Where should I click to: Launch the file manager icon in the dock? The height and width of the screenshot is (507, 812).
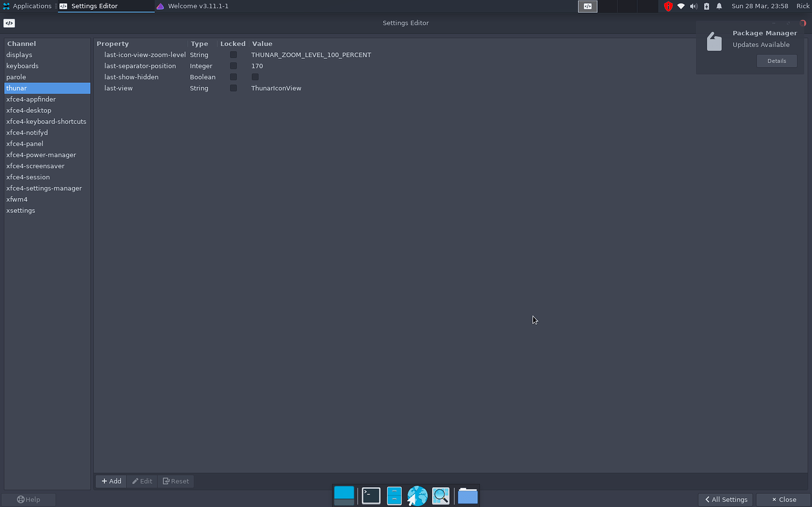(394, 495)
